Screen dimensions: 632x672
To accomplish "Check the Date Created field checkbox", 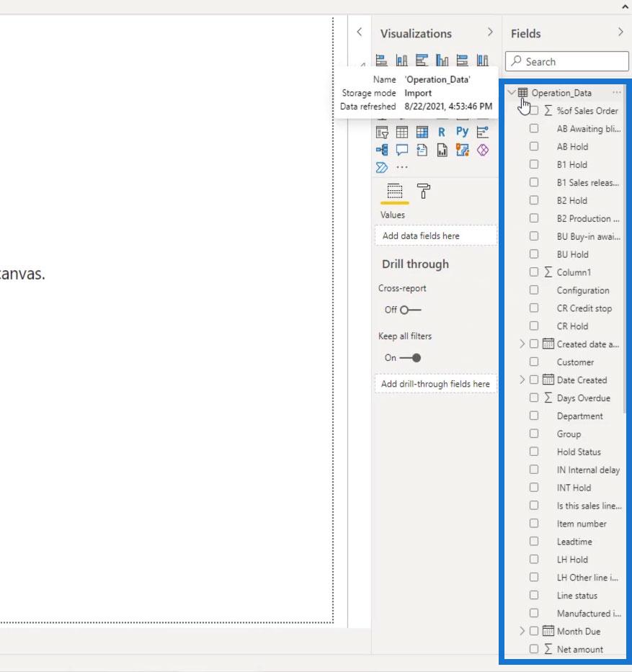I will click(534, 380).
